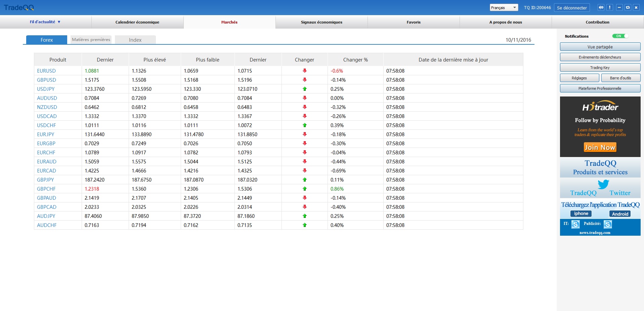The height and width of the screenshot is (311, 644).
Task: Click the red down arrow for EURUSD
Action: click(305, 71)
